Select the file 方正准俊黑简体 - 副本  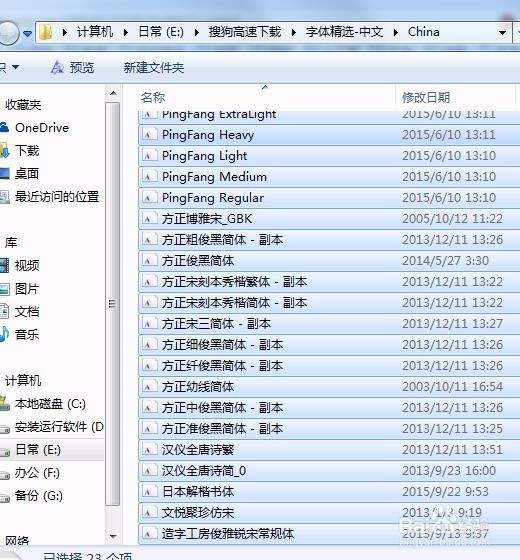pos(329,429)
